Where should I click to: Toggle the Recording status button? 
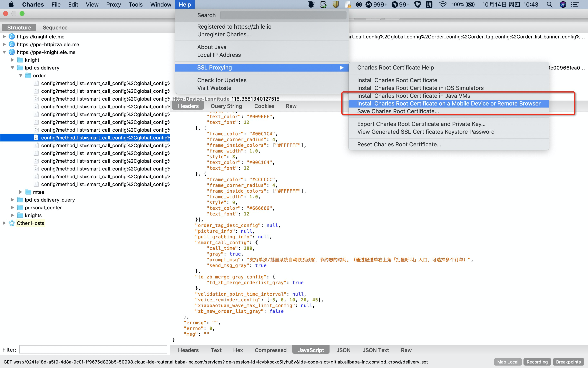[x=537, y=362]
